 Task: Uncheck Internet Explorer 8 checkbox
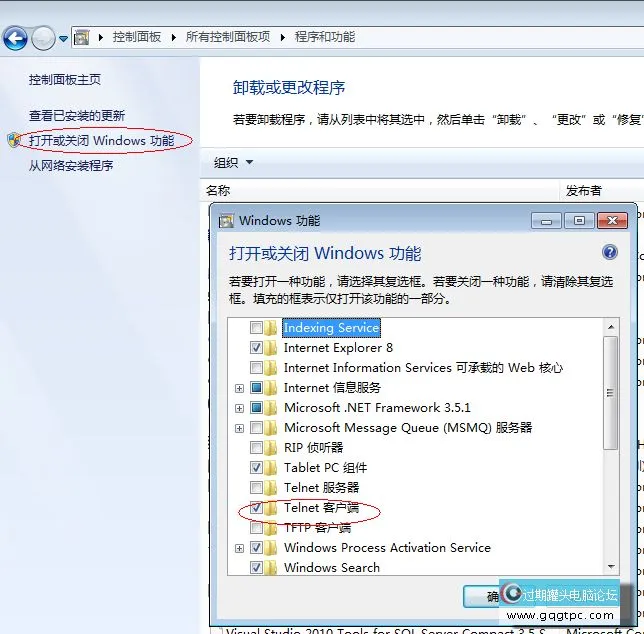pos(256,348)
